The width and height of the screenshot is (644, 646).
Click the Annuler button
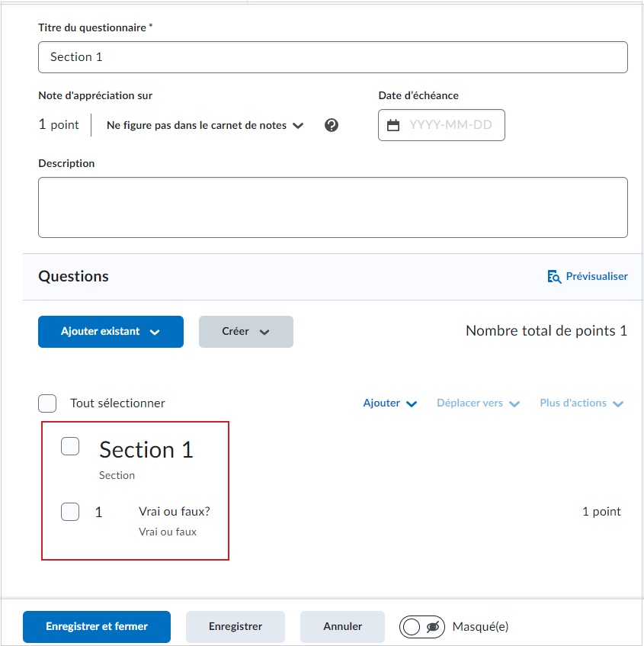(x=343, y=627)
